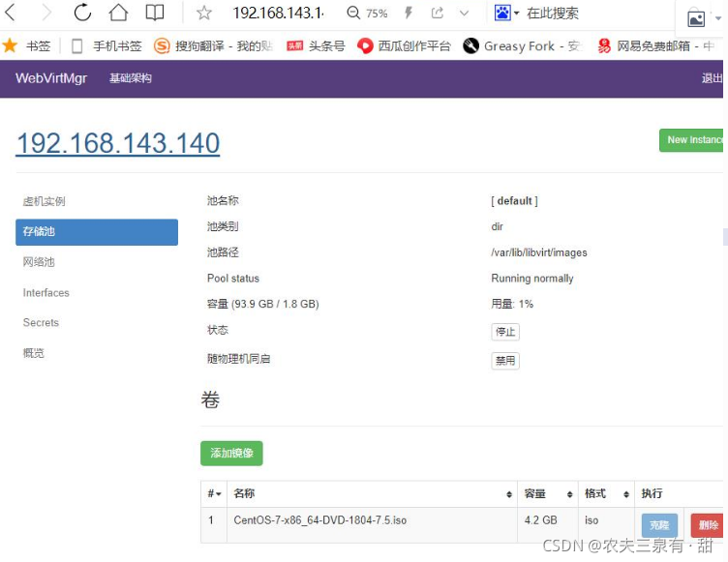The width and height of the screenshot is (728, 562).
Task: Click the 用量: 1% usage text
Action: [512, 304]
